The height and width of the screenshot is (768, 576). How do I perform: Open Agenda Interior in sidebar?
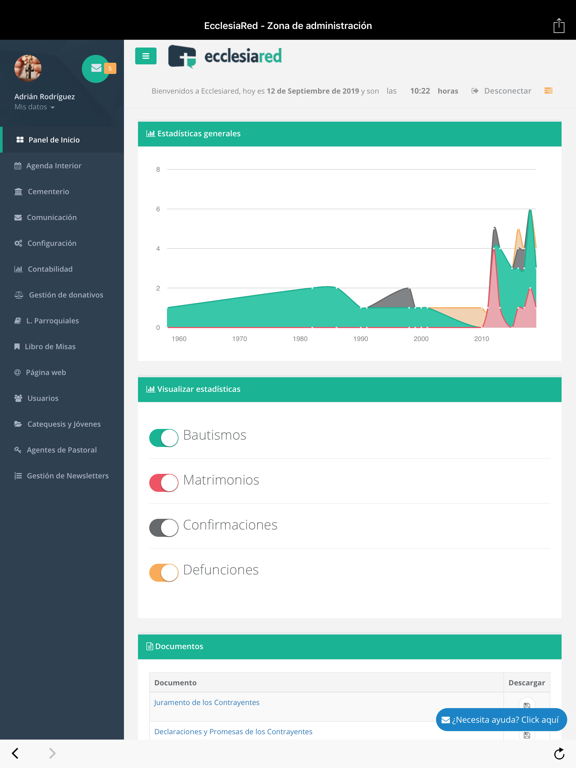click(62, 166)
